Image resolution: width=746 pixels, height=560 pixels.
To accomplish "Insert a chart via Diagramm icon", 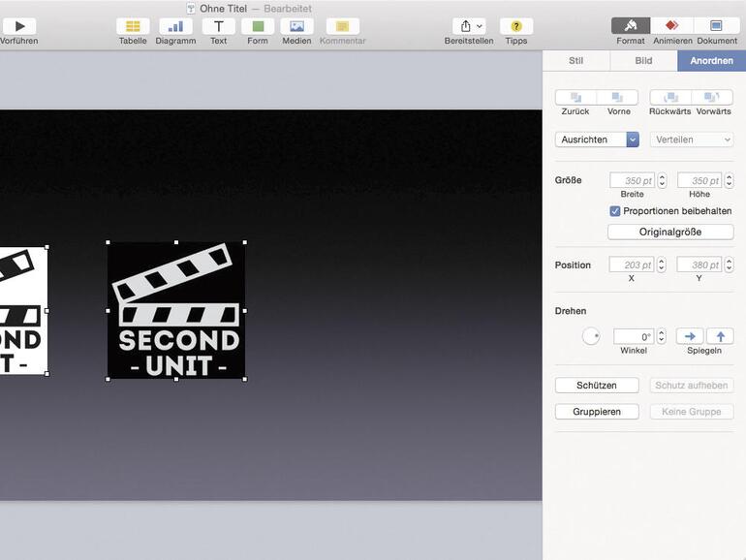I will (x=175, y=26).
